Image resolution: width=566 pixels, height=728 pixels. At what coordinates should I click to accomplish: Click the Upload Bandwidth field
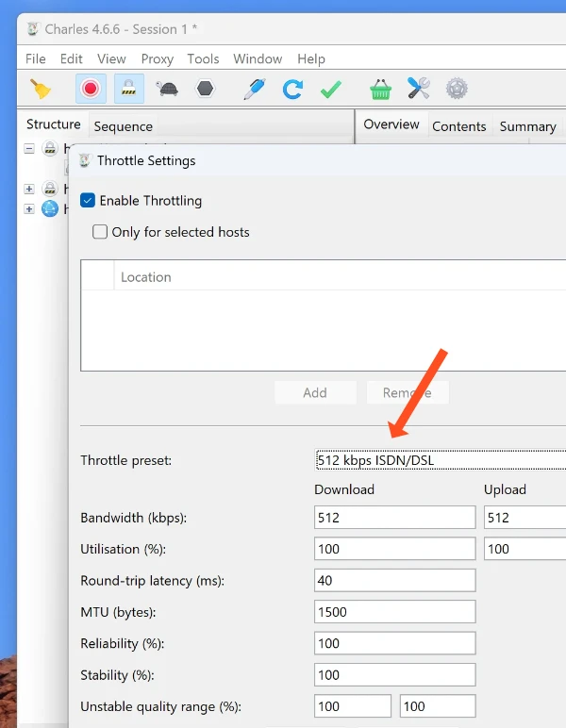click(525, 517)
